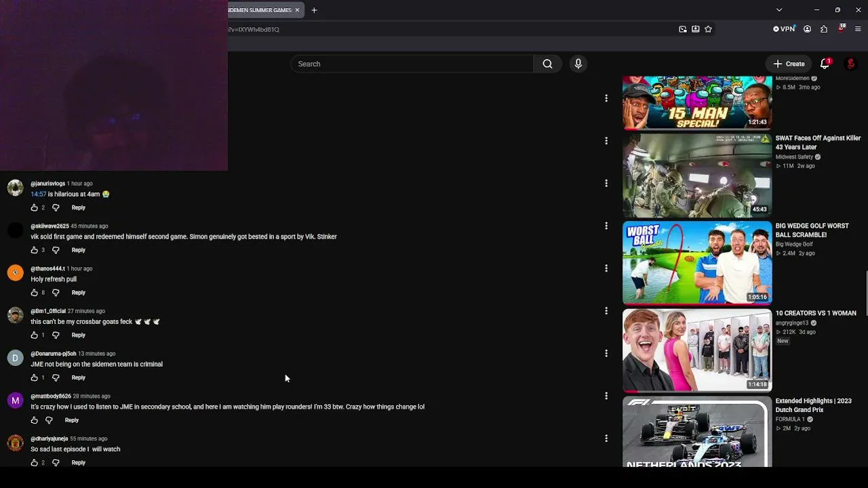The image size is (868, 488).
Task: Open action menu for @janurisvlogs comment
Action: point(606,183)
